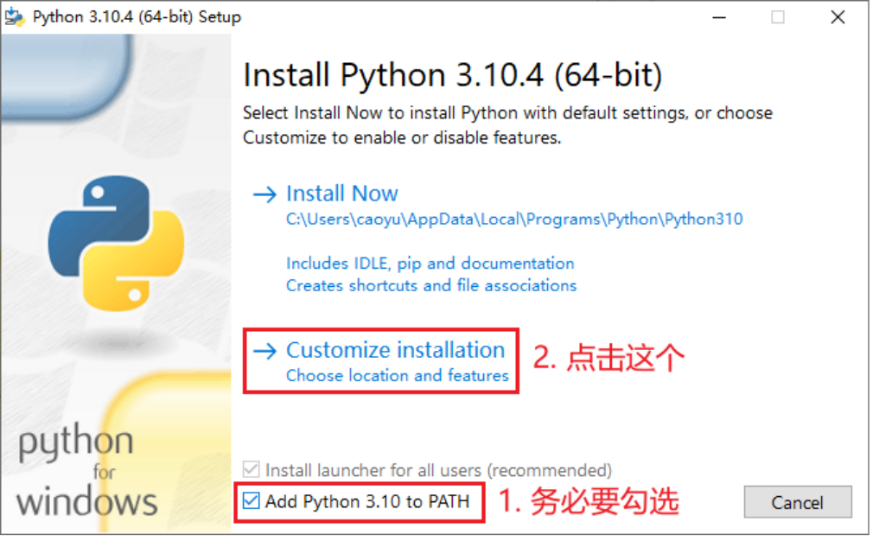Screen dimensions: 880x542
Task: Click the Customize installation arrow icon
Action: pyautogui.click(x=264, y=351)
